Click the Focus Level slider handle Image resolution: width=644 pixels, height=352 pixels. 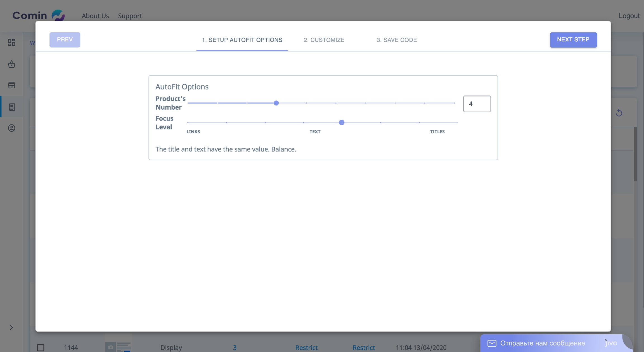pyautogui.click(x=342, y=122)
